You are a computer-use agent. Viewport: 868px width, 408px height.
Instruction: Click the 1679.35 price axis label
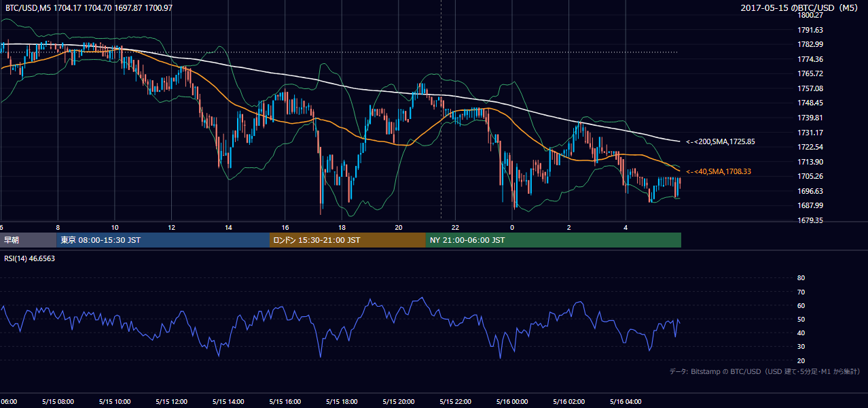[x=810, y=220]
